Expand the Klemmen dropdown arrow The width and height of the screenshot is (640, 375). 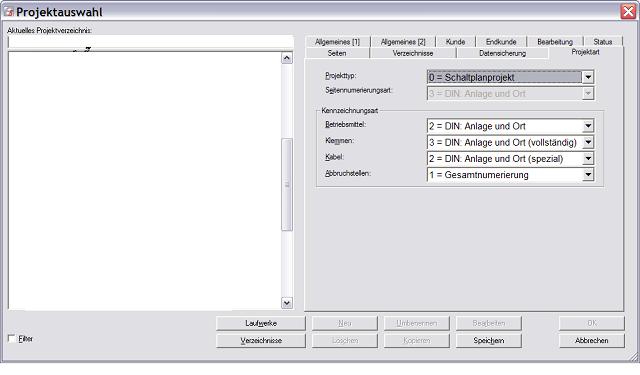(588, 142)
